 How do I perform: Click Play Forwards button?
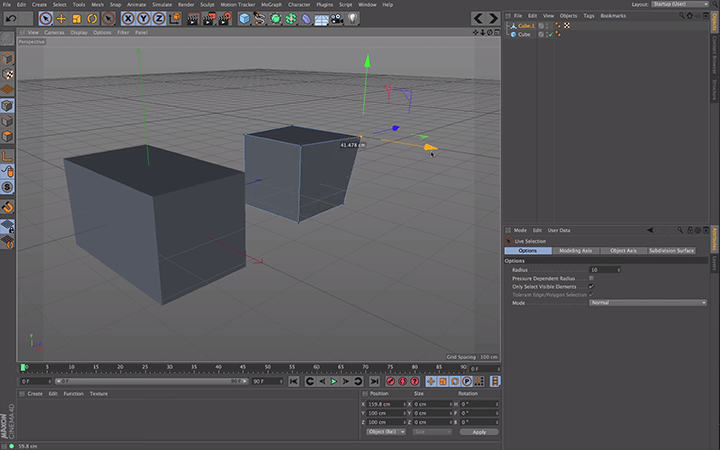click(x=334, y=381)
